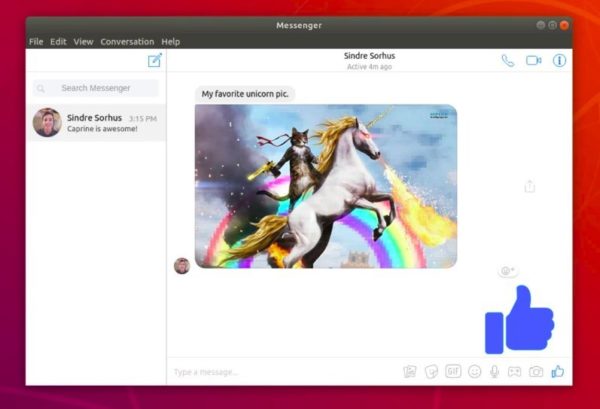Start a new message with compose icon
This screenshot has width=600, height=409.
155,60
